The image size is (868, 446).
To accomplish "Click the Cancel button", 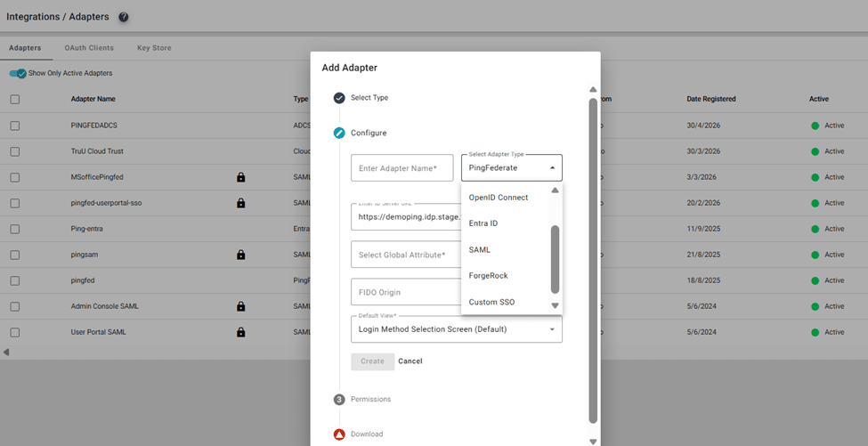I will [410, 361].
